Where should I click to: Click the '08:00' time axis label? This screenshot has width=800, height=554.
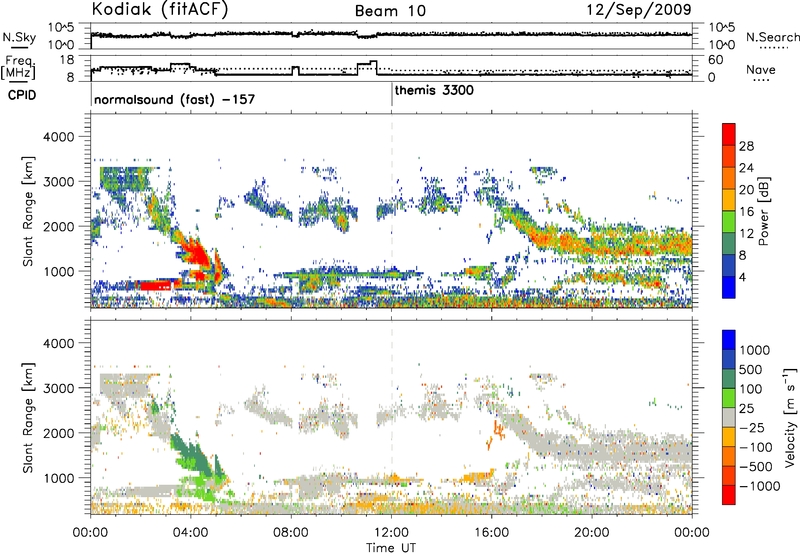coord(291,533)
